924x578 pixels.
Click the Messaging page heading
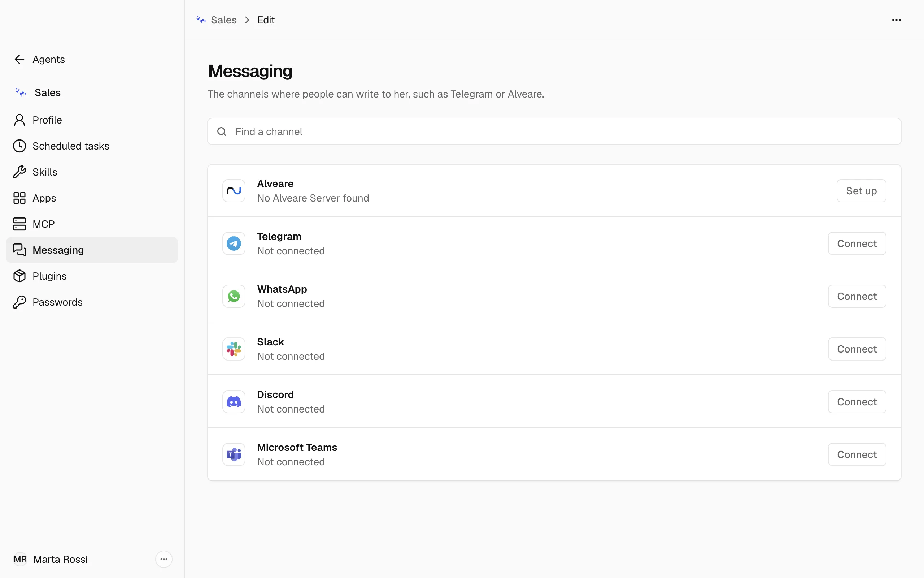[x=250, y=71]
